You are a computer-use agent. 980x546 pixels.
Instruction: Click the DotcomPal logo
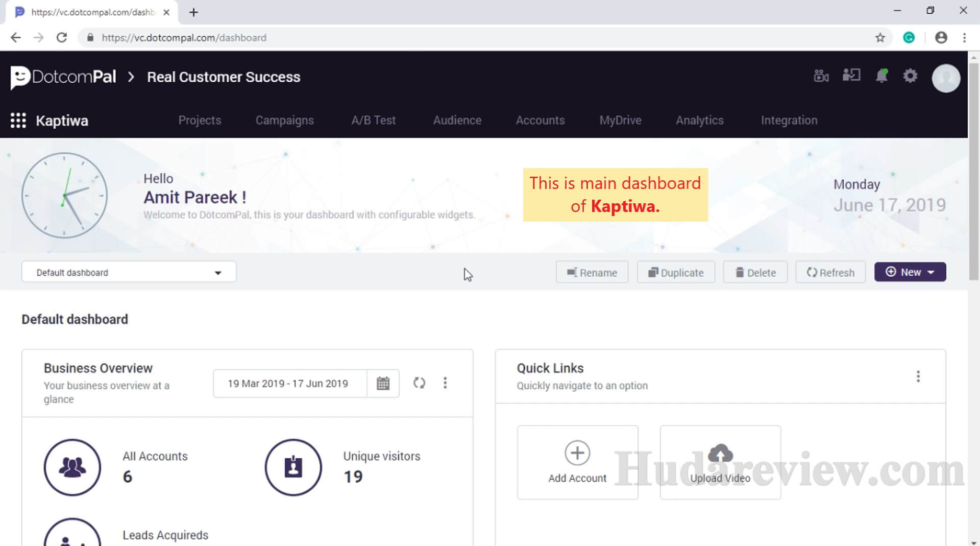pos(63,78)
